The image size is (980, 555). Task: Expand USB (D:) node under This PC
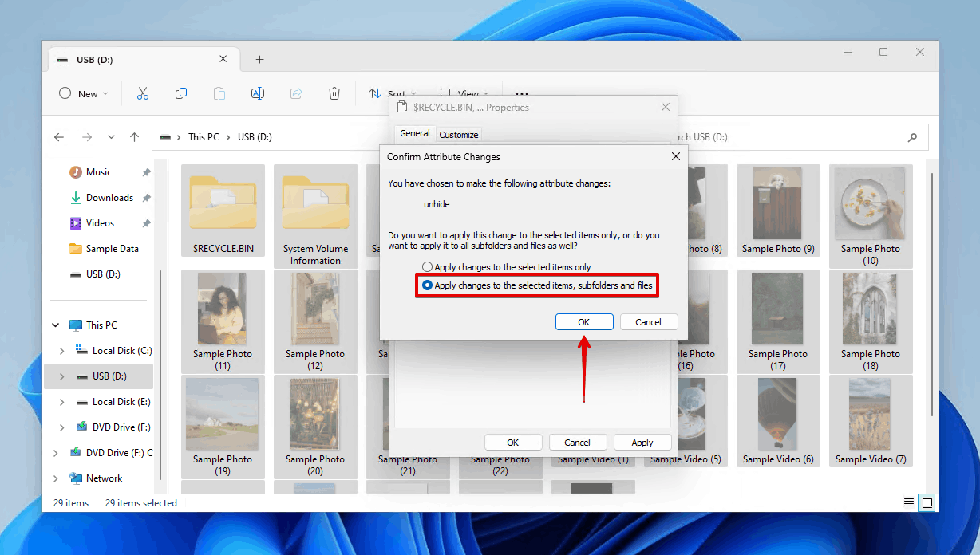pyautogui.click(x=62, y=376)
